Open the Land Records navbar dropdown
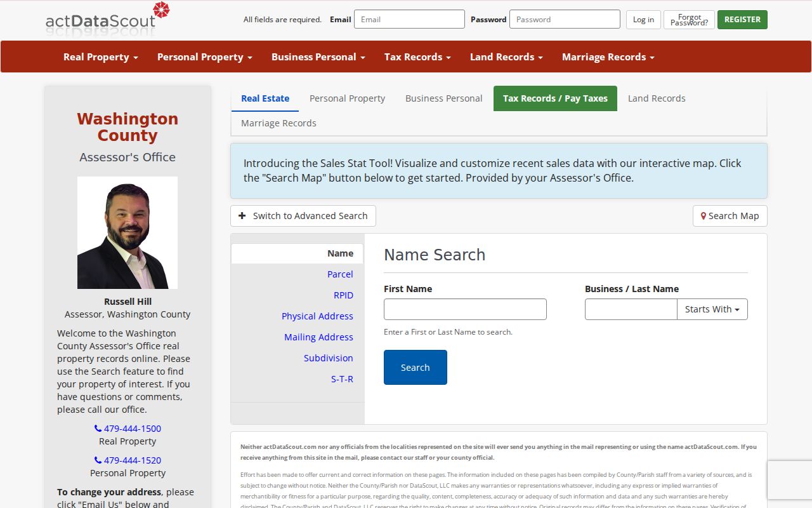 point(506,57)
